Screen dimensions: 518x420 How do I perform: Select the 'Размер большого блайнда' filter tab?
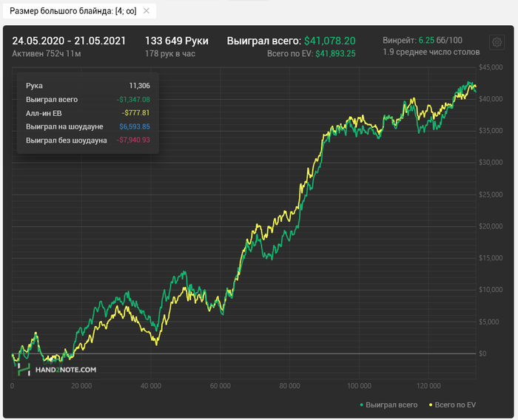click(x=73, y=11)
